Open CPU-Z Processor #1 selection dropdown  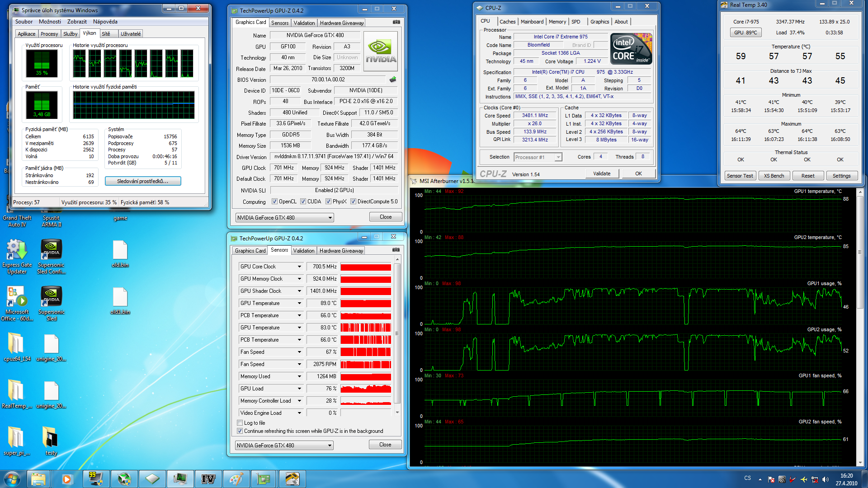point(538,157)
